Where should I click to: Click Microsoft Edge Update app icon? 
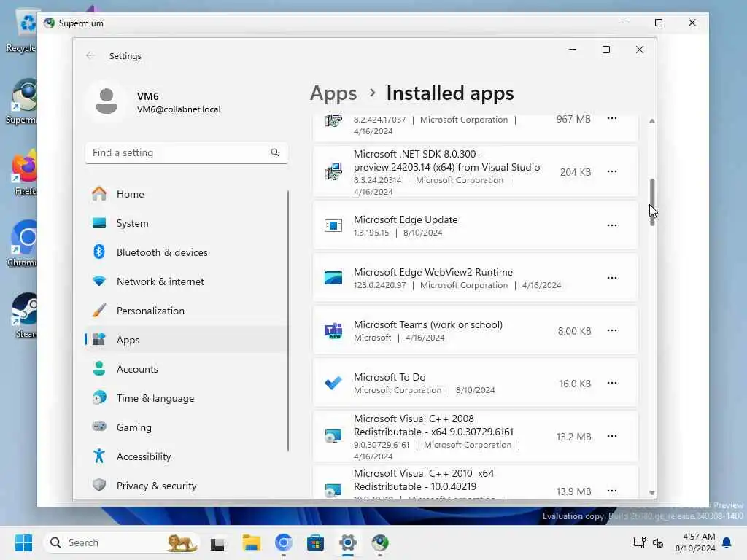point(333,225)
